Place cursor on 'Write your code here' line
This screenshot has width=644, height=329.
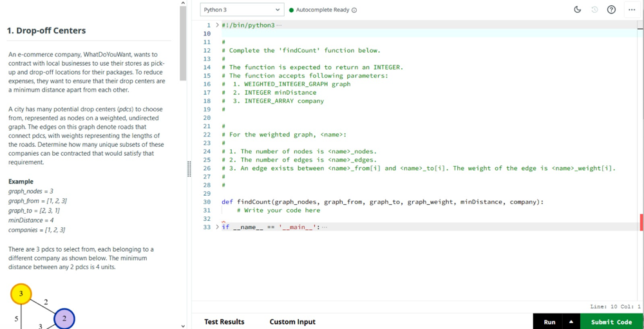point(278,211)
